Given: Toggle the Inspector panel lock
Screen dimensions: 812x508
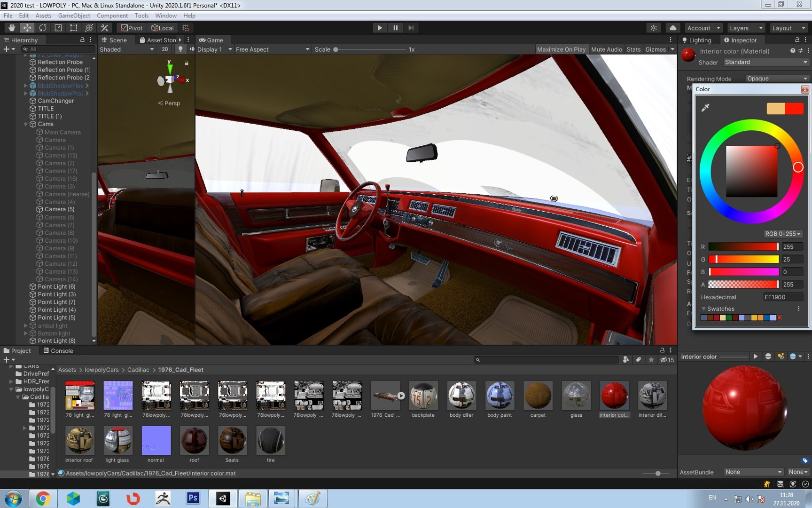Looking at the screenshot, I should (797, 40).
